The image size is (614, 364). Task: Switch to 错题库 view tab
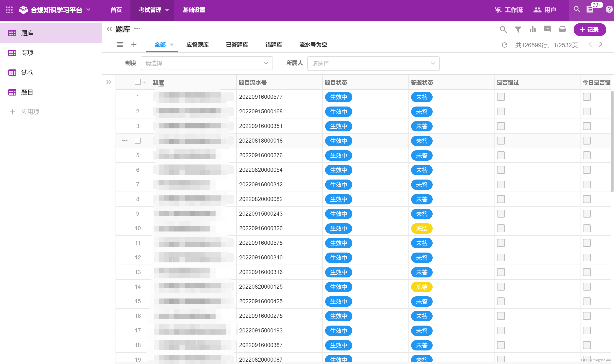coord(273,45)
